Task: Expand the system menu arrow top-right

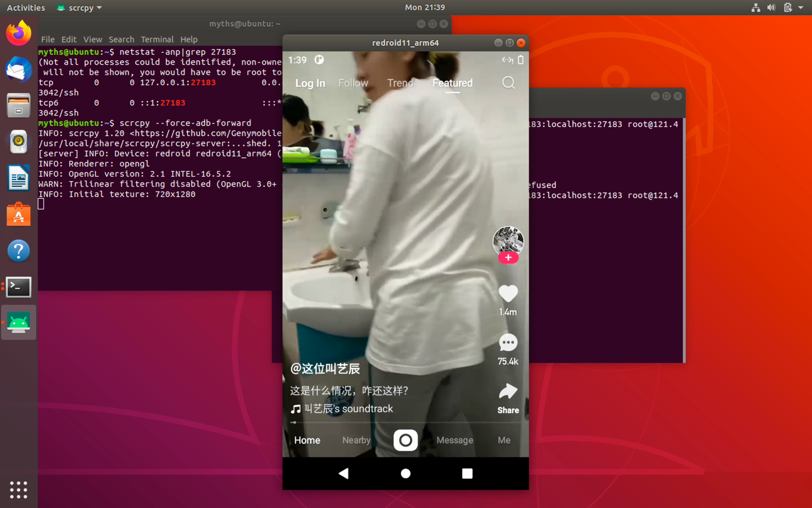Action: pyautogui.click(x=801, y=7)
